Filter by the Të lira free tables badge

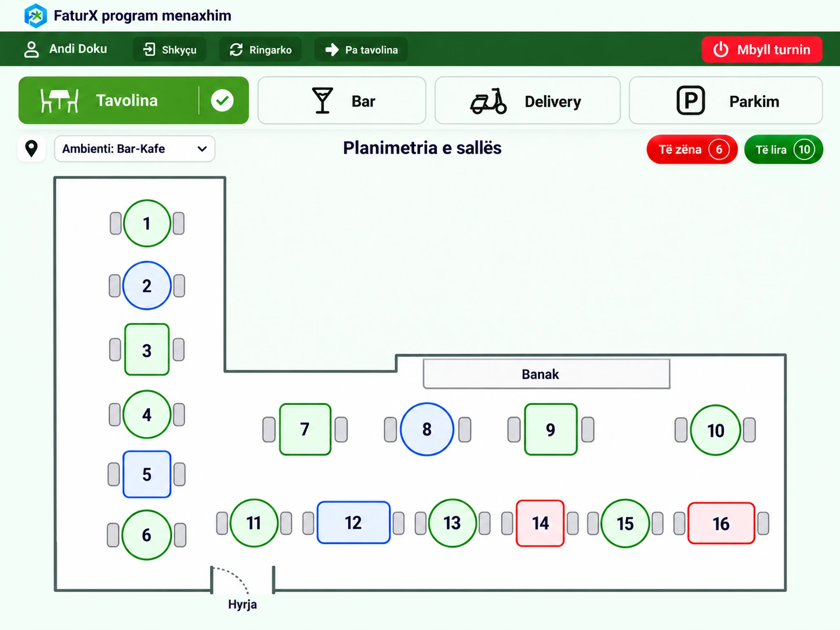point(784,150)
